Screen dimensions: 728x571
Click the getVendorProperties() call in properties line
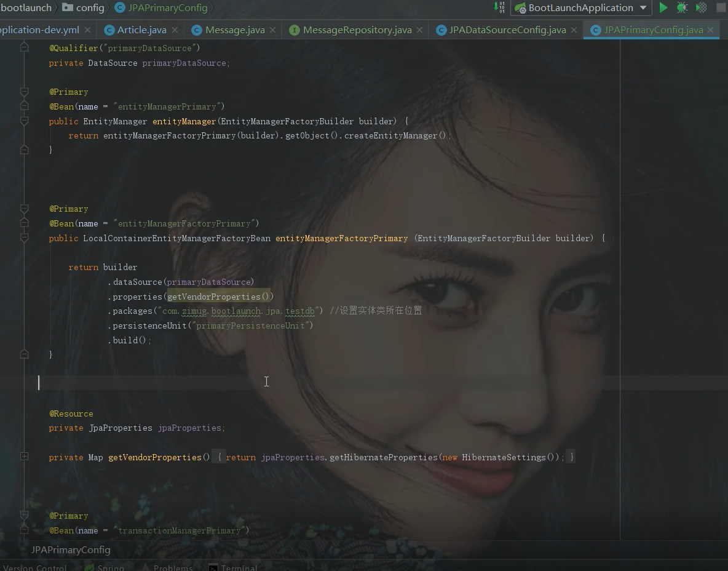click(218, 297)
